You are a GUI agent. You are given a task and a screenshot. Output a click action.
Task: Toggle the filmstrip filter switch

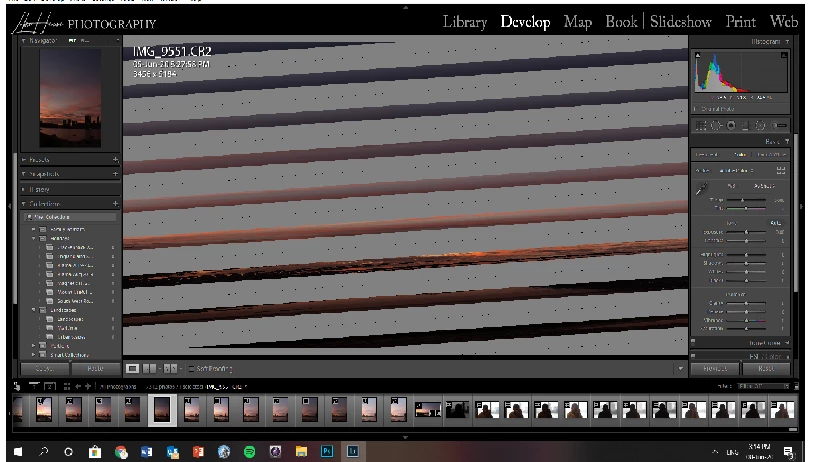click(796, 386)
